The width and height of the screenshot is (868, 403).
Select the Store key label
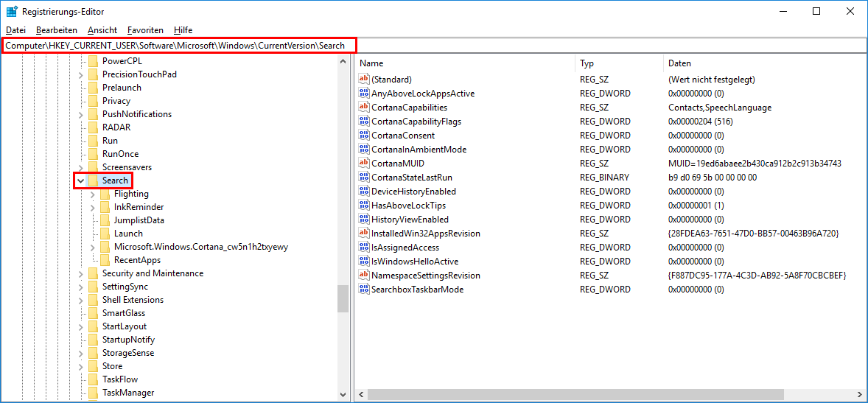click(x=113, y=366)
